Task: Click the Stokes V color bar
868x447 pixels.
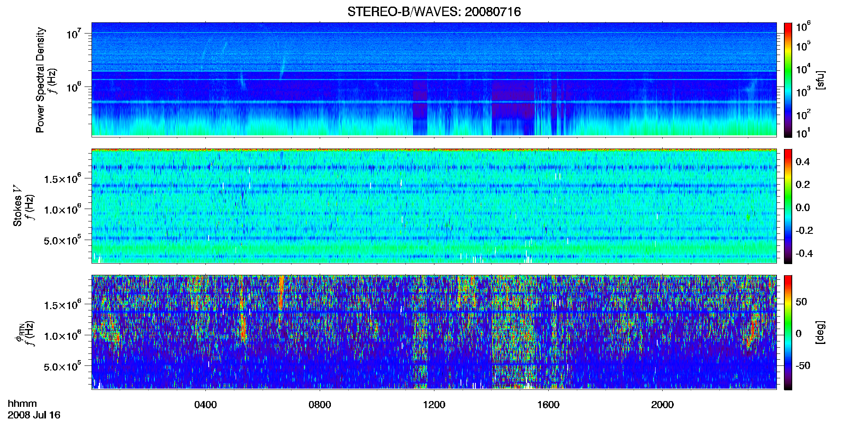Action: pos(788,206)
